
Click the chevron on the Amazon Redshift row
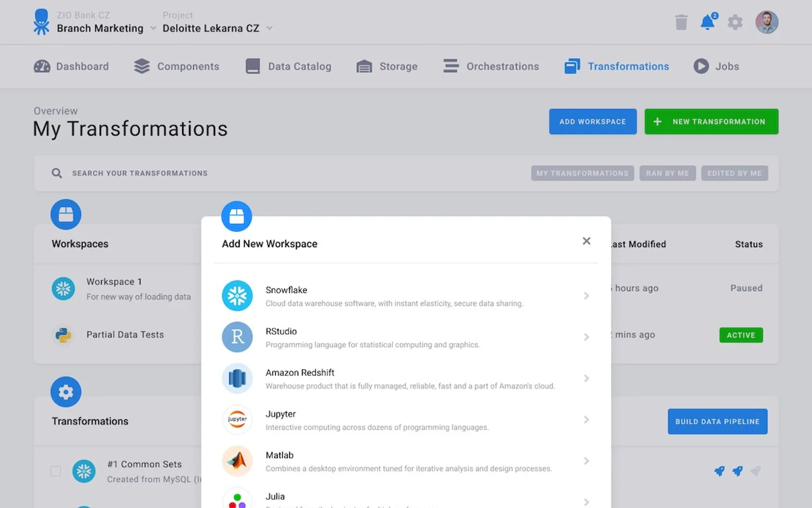point(586,378)
